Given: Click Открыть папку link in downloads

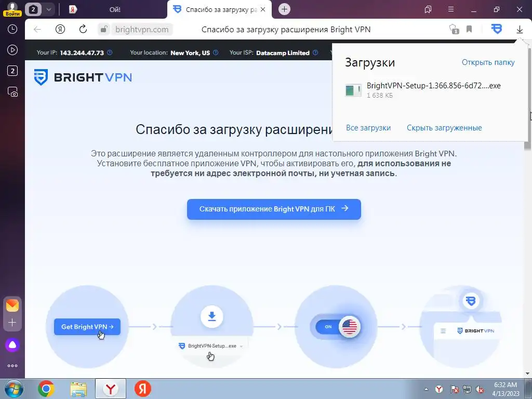Looking at the screenshot, I should pos(488,62).
